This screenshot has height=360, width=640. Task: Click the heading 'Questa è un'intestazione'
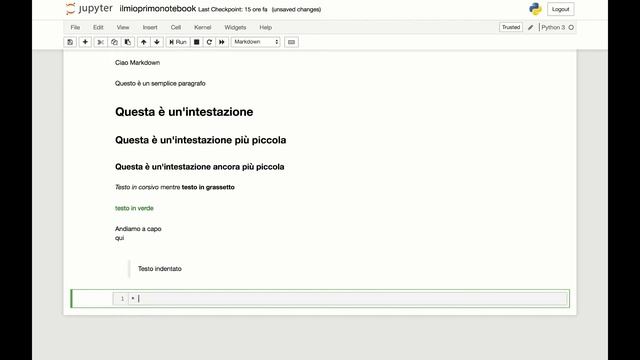tap(184, 112)
